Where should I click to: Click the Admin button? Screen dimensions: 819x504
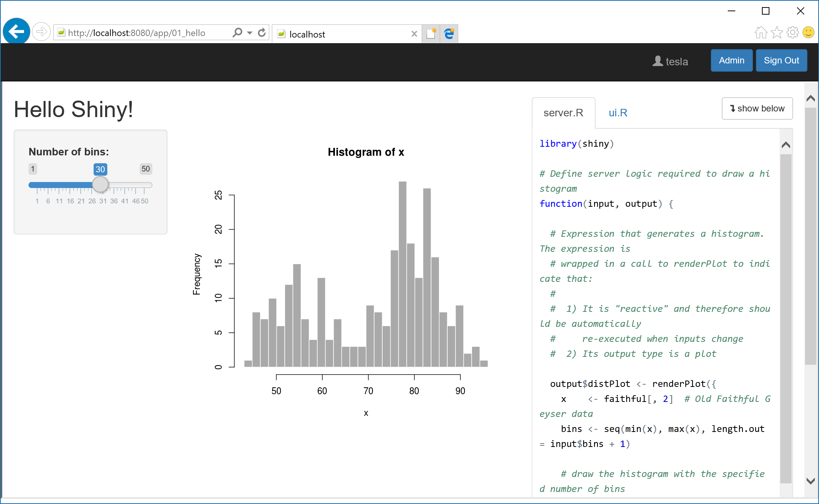coord(731,60)
